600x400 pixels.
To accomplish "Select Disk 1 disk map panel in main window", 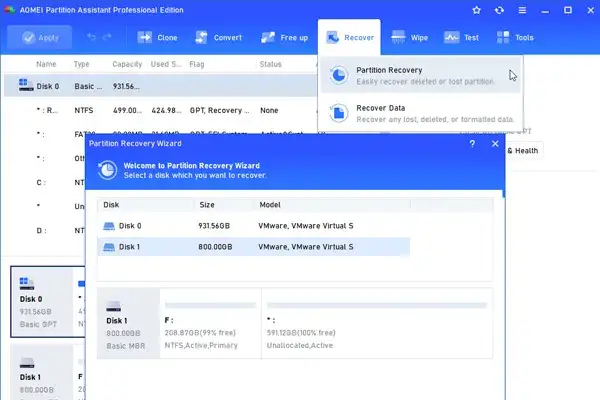I will click(48, 372).
